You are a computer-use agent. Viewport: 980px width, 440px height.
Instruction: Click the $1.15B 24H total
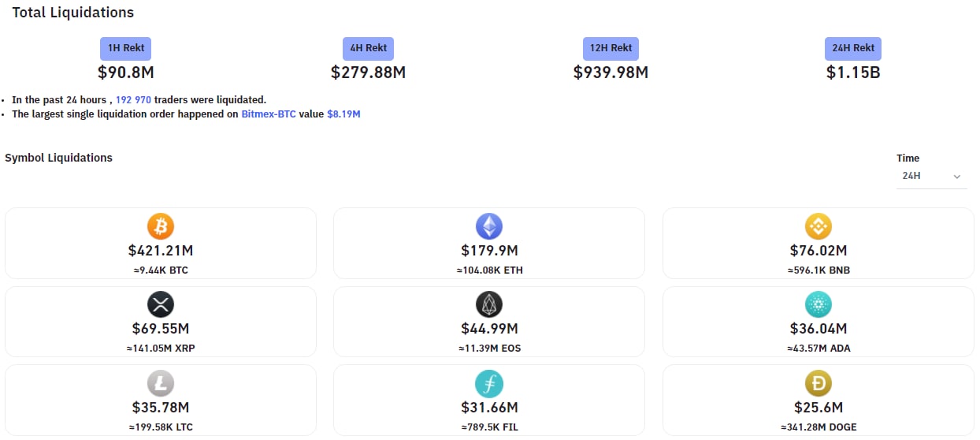[853, 73]
